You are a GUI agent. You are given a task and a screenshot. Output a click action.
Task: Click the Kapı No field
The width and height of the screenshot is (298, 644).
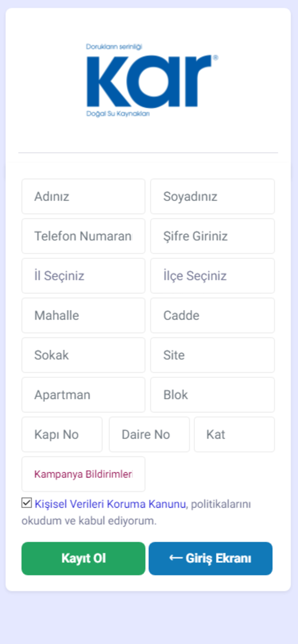[62, 435]
